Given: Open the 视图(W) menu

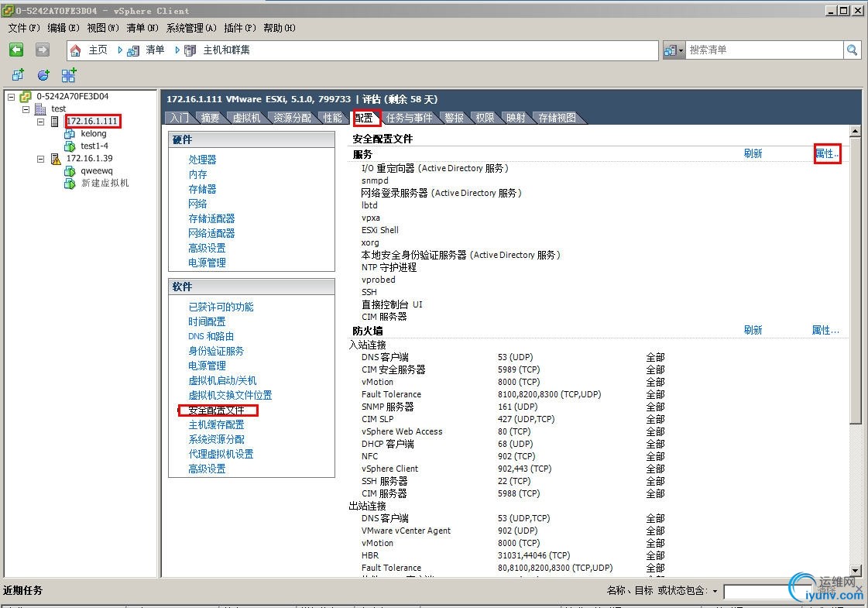Looking at the screenshot, I should pos(103,28).
